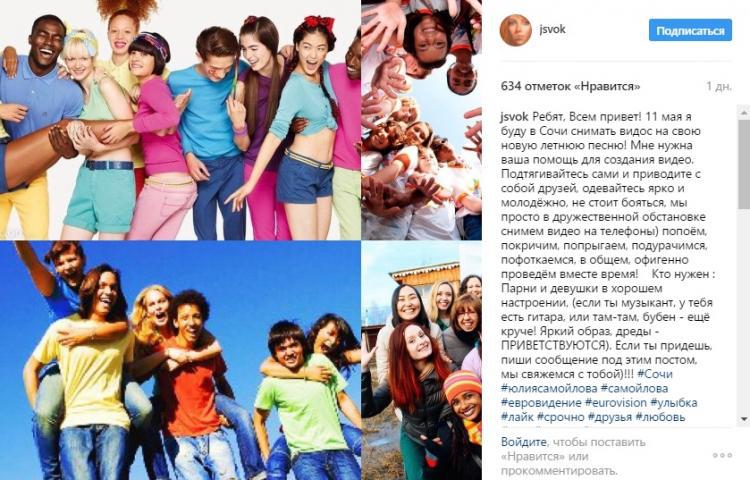750x480 pixels.
Task: Click the Войдите login link
Action: tap(523, 442)
